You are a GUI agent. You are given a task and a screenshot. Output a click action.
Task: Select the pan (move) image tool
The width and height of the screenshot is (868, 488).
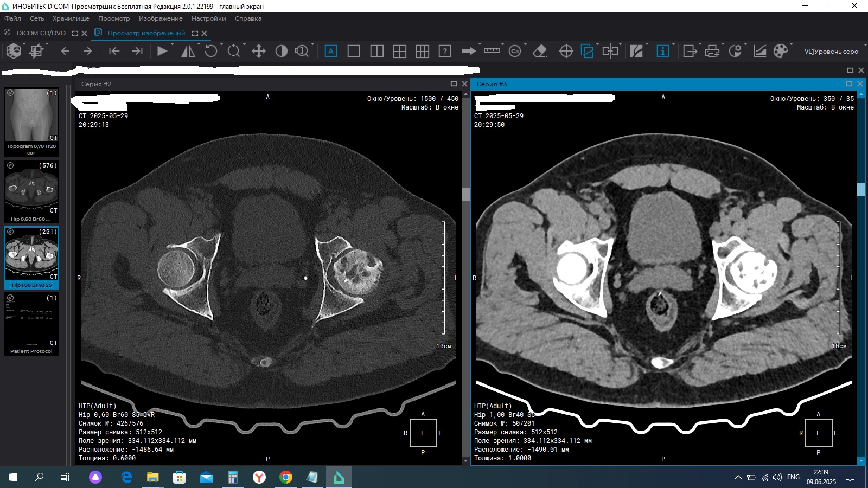pyautogui.click(x=258, y=51)
